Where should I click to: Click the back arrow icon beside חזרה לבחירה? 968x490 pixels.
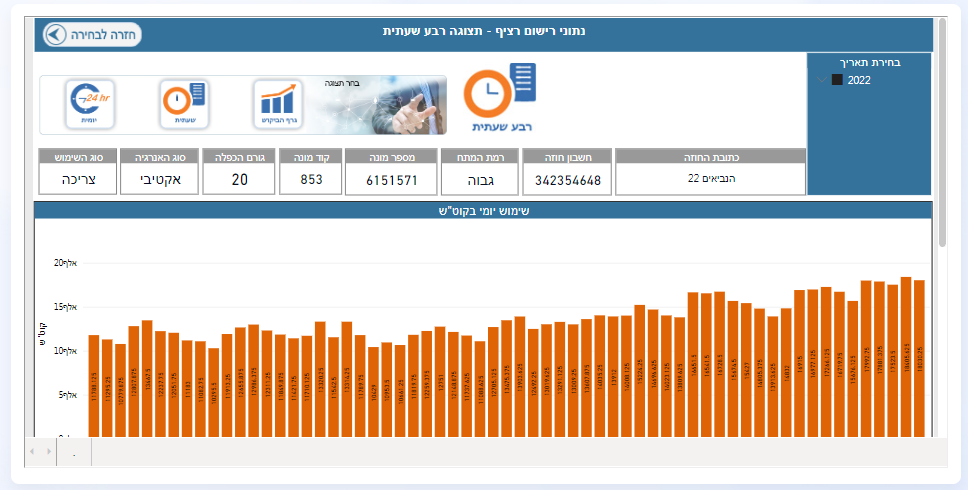pos(55,34)
